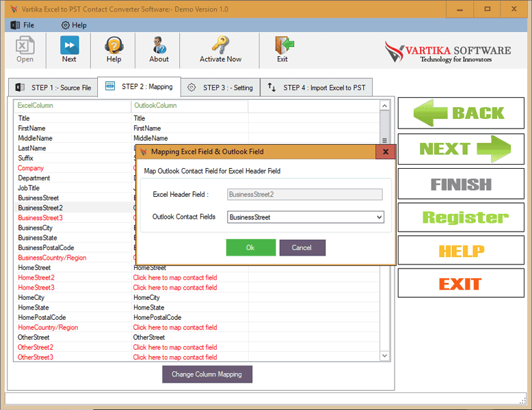This screenshot has width=532, height=410.
Task: Click the Open Excel file toolbar icon
Action: pyautogui.click(x=25, y=50)
